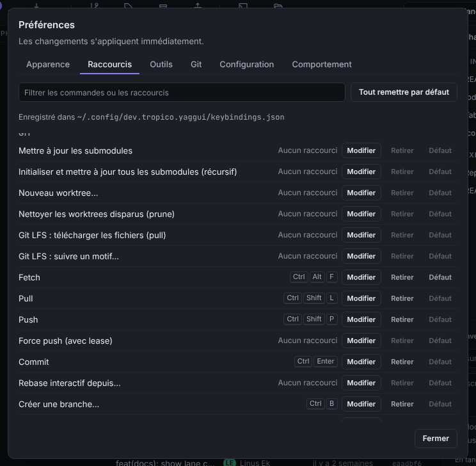Modify the Pull shortcut
476x466 pixels.
point(361,298)
